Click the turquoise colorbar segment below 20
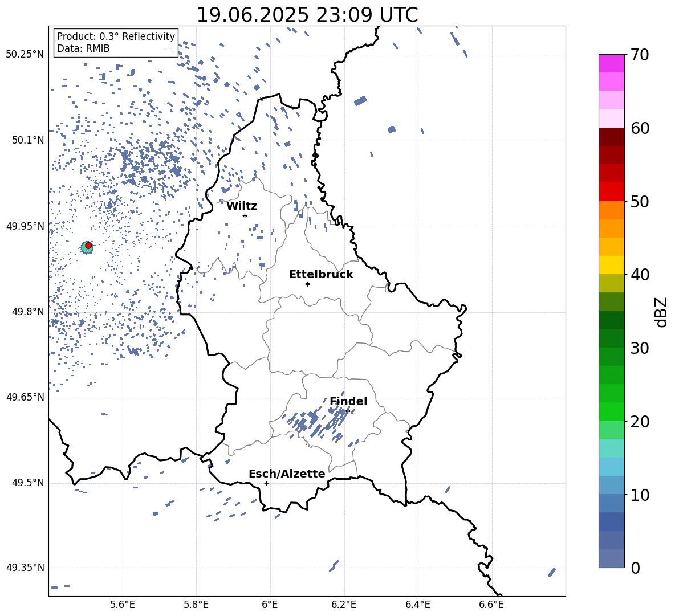The height and width of the screenshot is (616, 675). (x=611, y=448)
